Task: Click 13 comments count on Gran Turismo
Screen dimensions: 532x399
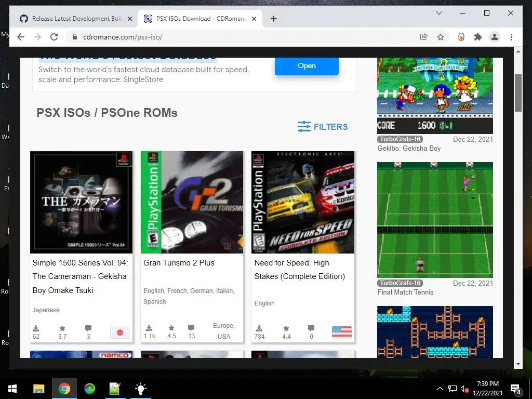Action: coord(191,336)
